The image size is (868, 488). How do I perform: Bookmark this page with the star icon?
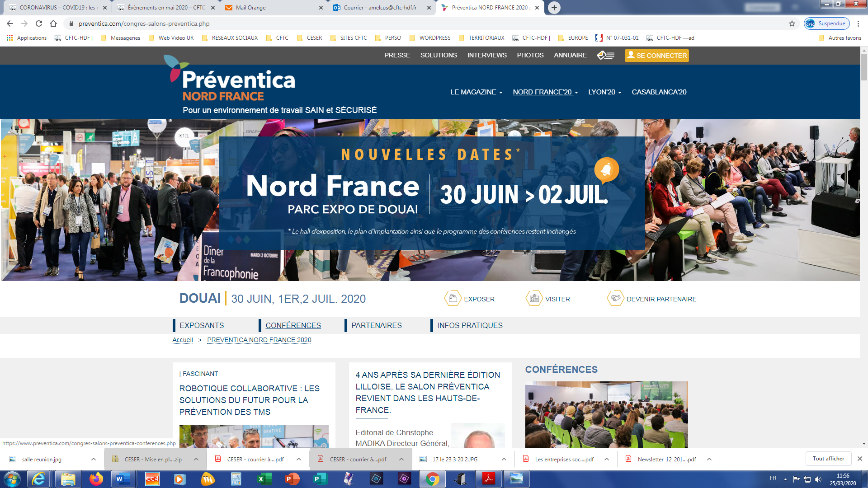(x=792, y=23)
